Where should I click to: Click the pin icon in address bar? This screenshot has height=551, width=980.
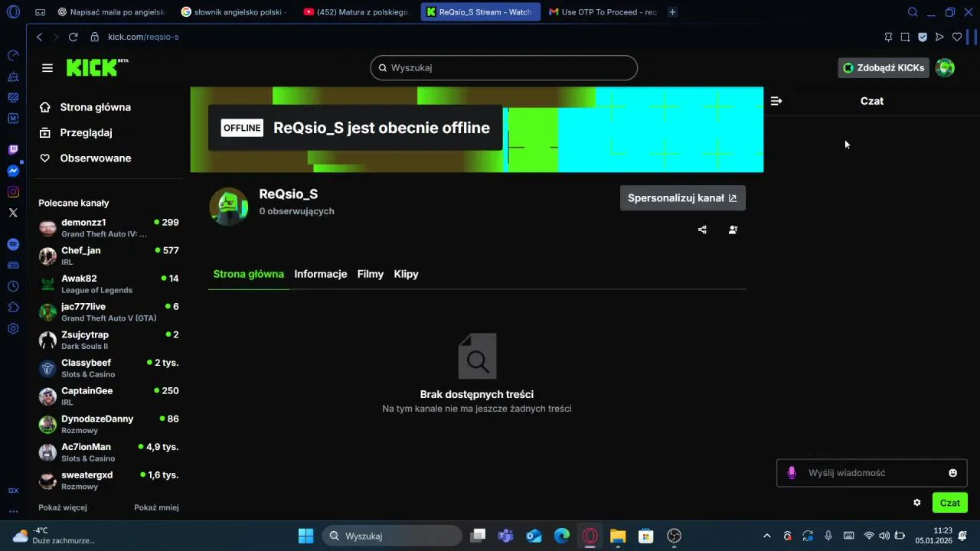[888, 37]
